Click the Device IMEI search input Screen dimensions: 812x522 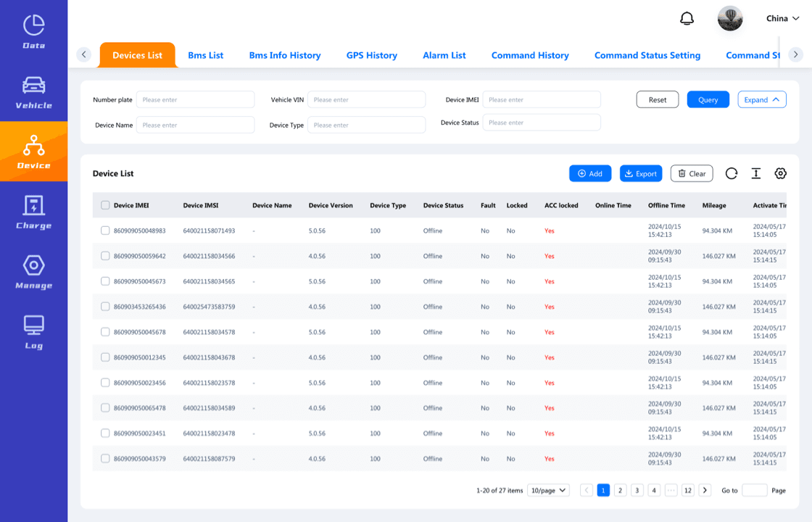(x=541, y=99)
